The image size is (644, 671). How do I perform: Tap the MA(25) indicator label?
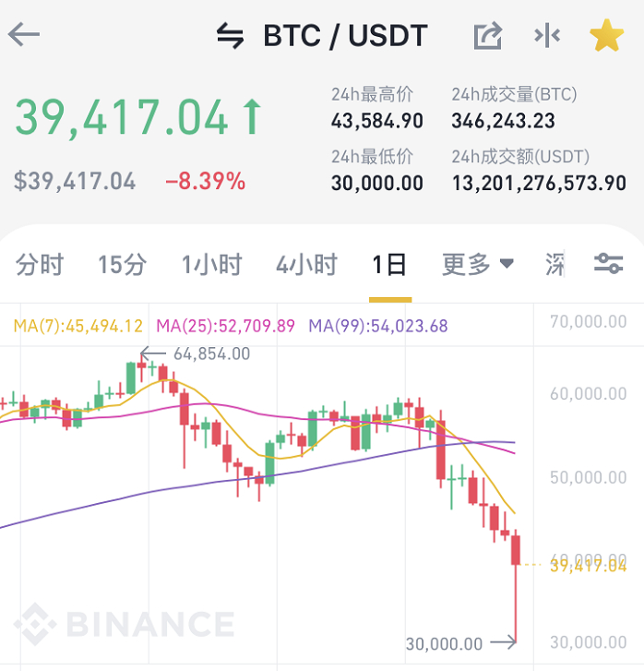[x=225, y=326]
